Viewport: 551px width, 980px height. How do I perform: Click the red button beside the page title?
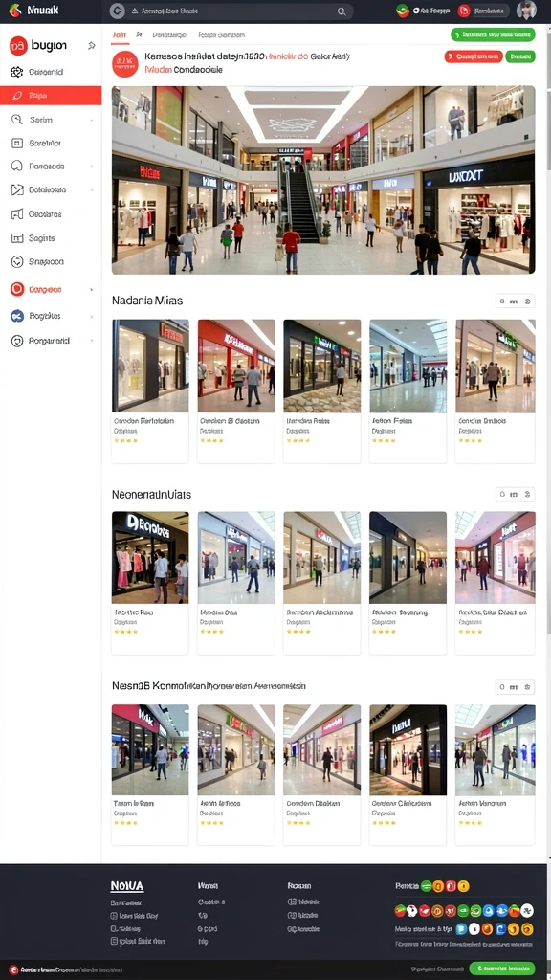click(474, 56)
